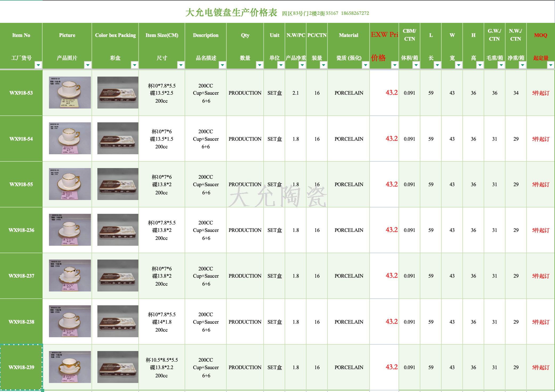This screenshot has width=555, height=392.
Task: Click the Description column filter arrow
Action: [x=222, y=65]
